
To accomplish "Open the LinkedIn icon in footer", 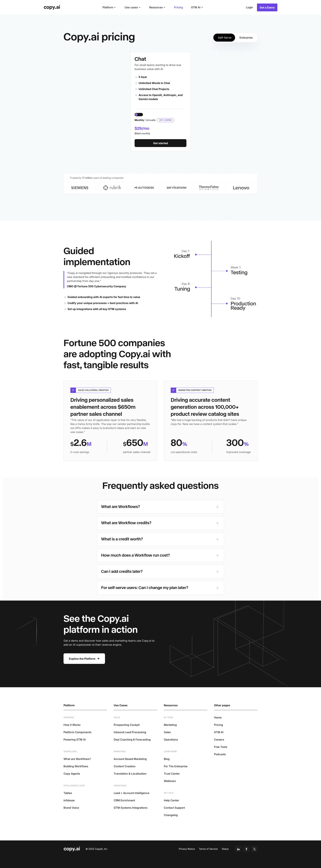I will click(x=238, y=849).
